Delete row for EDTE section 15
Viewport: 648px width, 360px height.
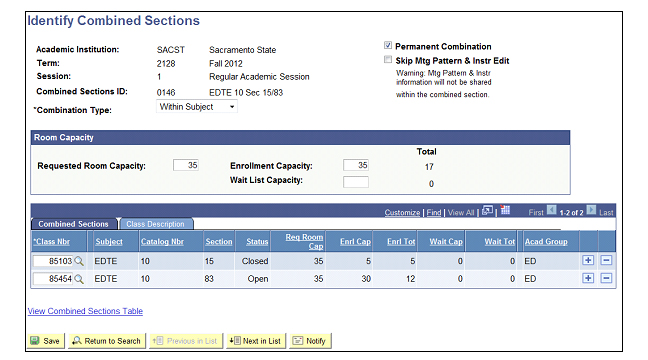[606, 260]
